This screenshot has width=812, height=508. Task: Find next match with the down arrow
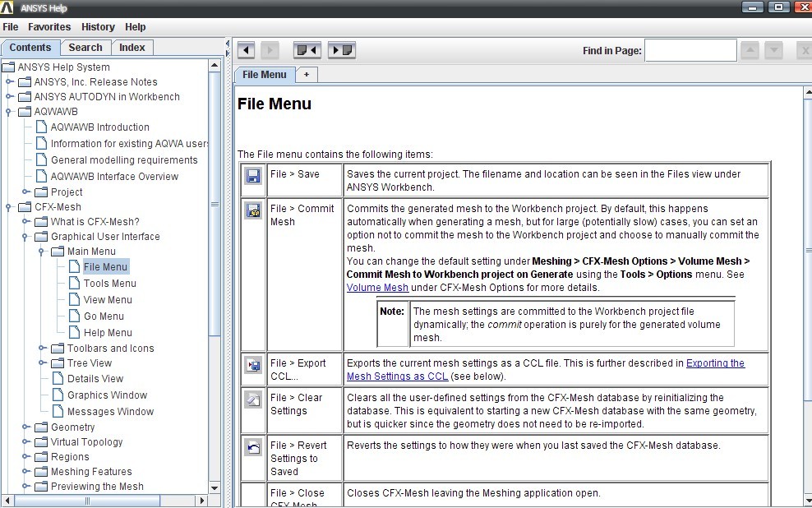[773, 50]
